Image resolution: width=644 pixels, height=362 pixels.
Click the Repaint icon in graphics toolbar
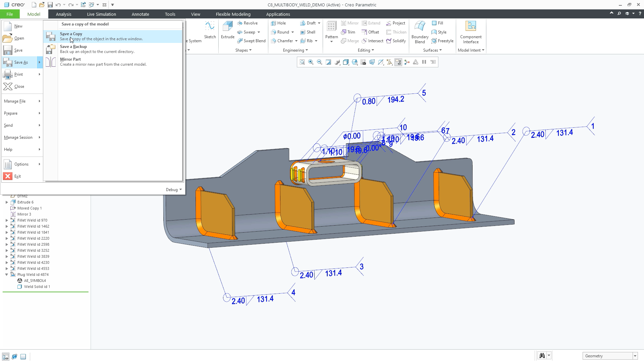(x=328, y=62)
